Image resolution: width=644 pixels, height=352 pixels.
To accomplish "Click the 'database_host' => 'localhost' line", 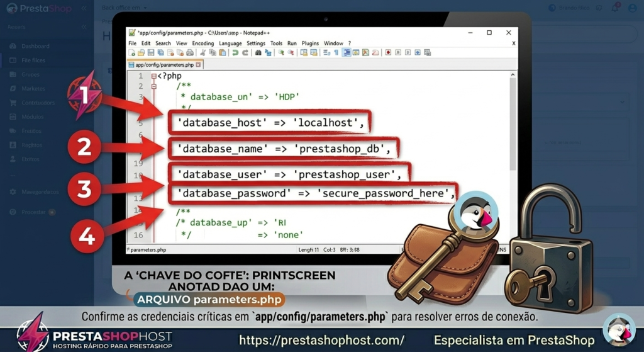I will point(270,123).
